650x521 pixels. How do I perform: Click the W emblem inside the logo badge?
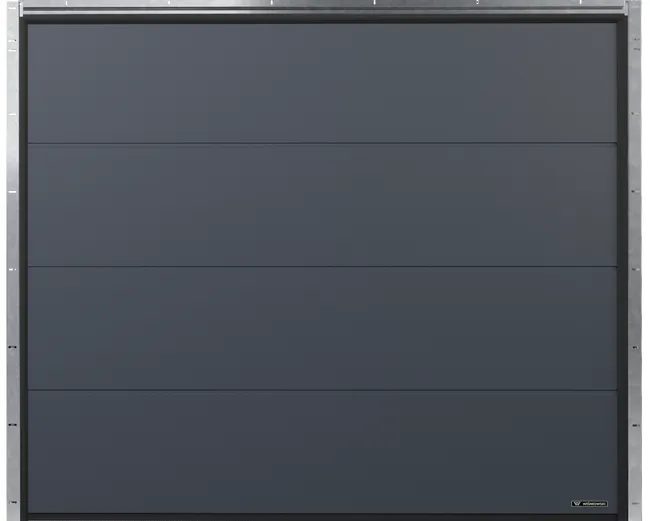[x=576, y=504]
